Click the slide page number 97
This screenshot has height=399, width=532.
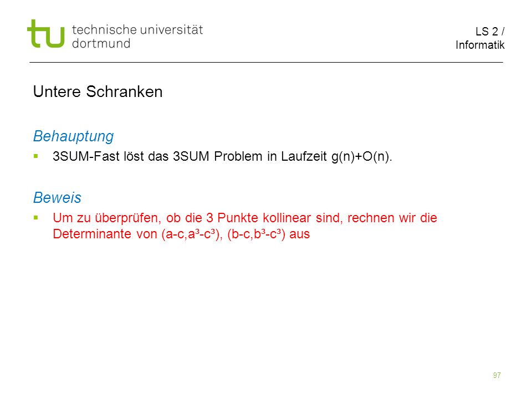[497, 375]
